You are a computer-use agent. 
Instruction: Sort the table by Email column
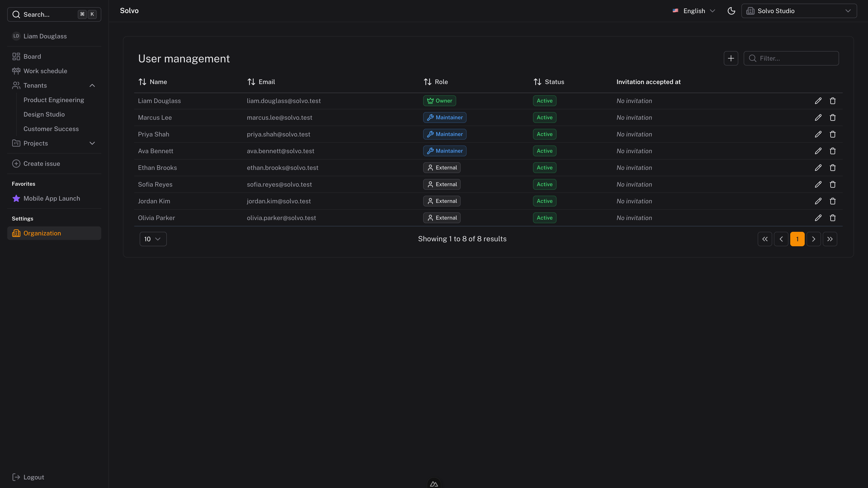click(x=251, y=82)
